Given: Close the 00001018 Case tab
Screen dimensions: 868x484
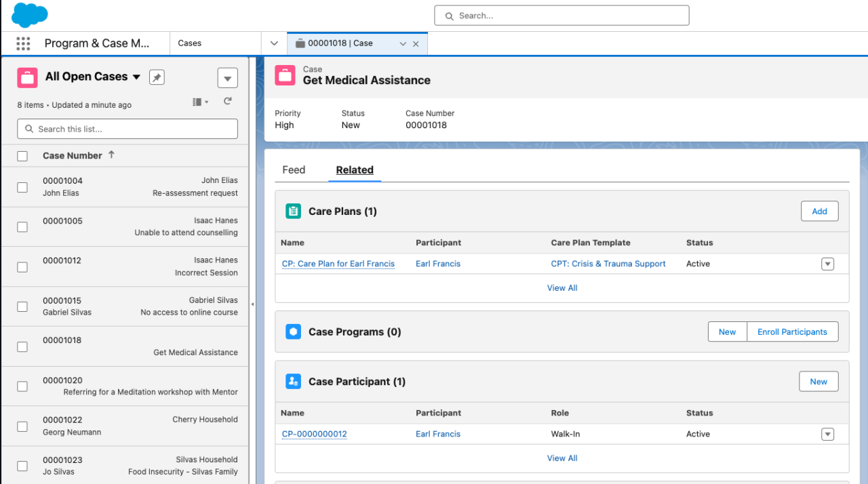Looking at the screenshot, I should tap(416, 43).
